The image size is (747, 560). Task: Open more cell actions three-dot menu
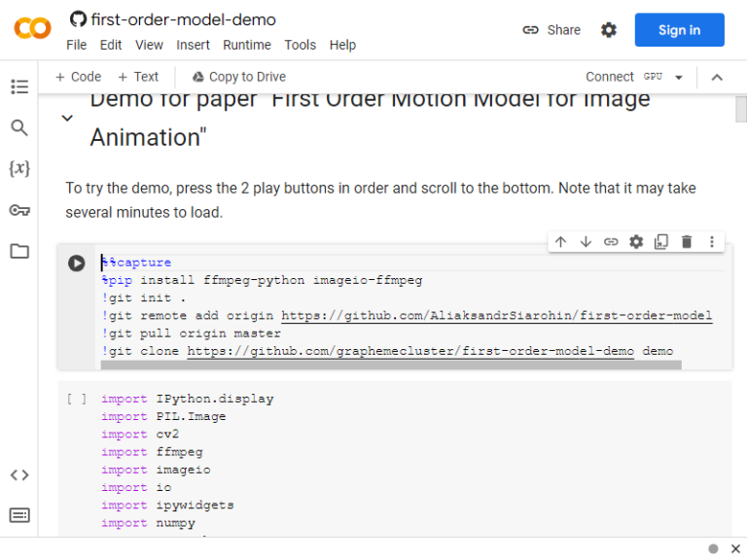coord(712,242)
